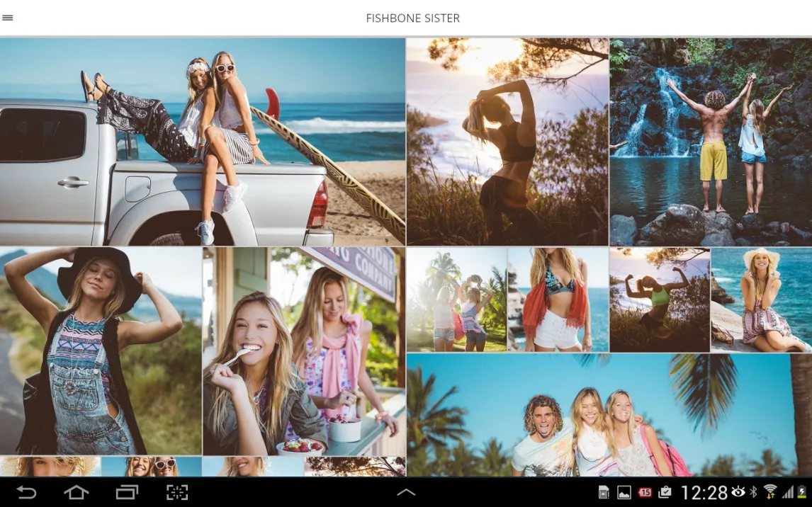Screen dimensions: 812x507
Task: Open photo of girl in straw hat
Action: click(761, 300)
